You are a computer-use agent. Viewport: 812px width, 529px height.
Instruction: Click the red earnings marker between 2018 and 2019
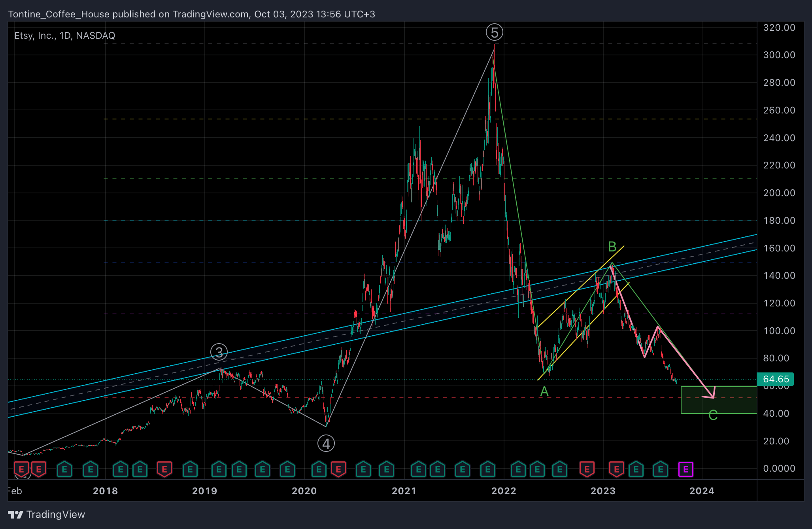(x=164, y=469)
